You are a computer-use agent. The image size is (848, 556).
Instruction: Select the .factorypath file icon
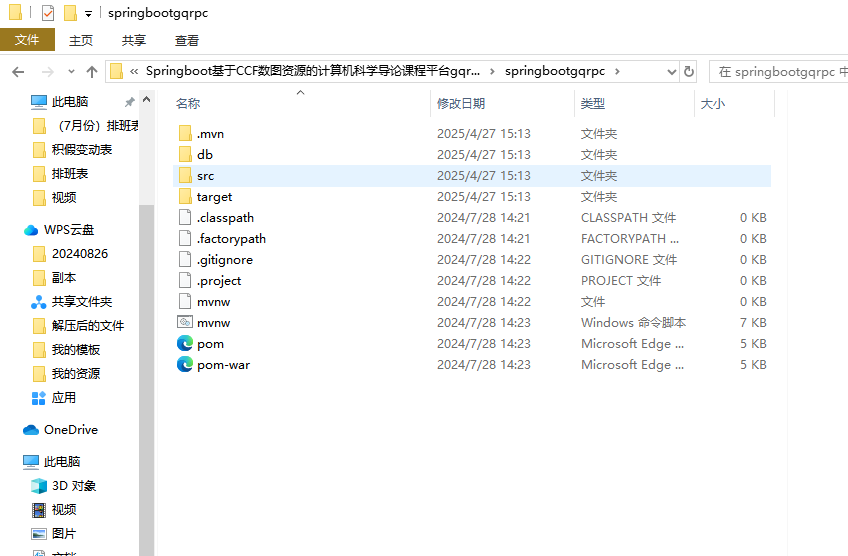pyautogui.click(x=185, y=238)
